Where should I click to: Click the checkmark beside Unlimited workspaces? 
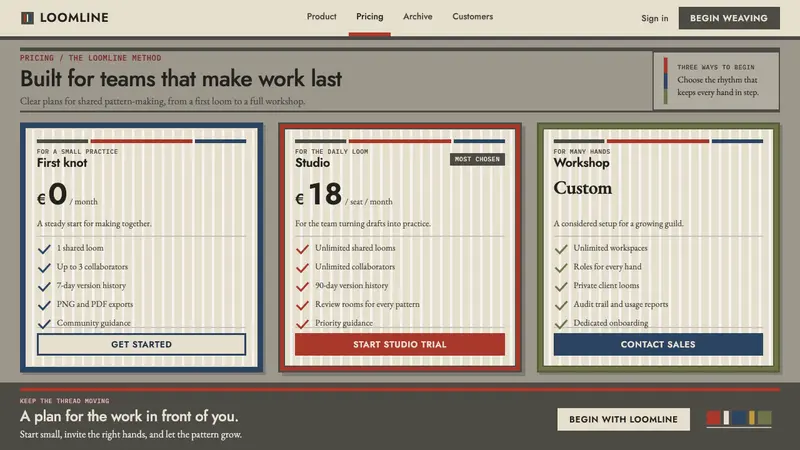[x=561, y=249]
